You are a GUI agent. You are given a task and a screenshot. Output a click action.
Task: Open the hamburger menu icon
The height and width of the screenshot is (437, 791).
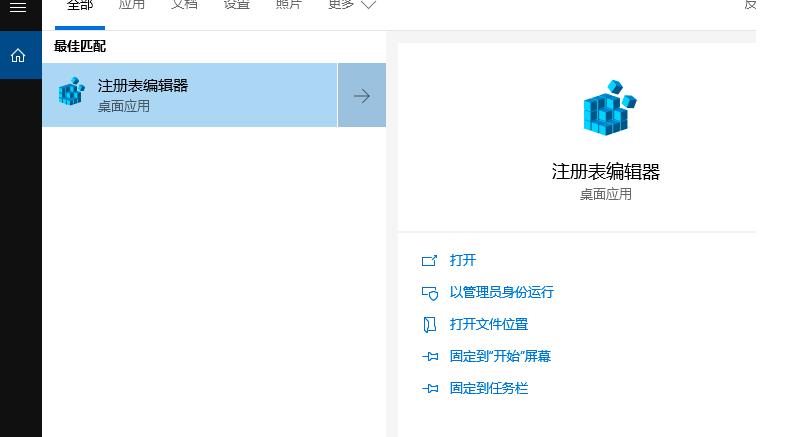point(18,7)
